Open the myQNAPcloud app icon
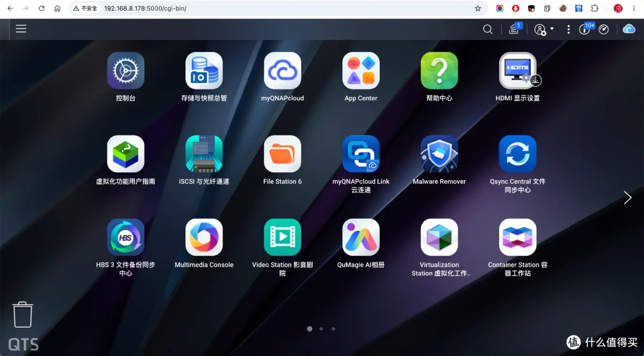Viewport: 644px width, 356px height. [x=283, y=70]
